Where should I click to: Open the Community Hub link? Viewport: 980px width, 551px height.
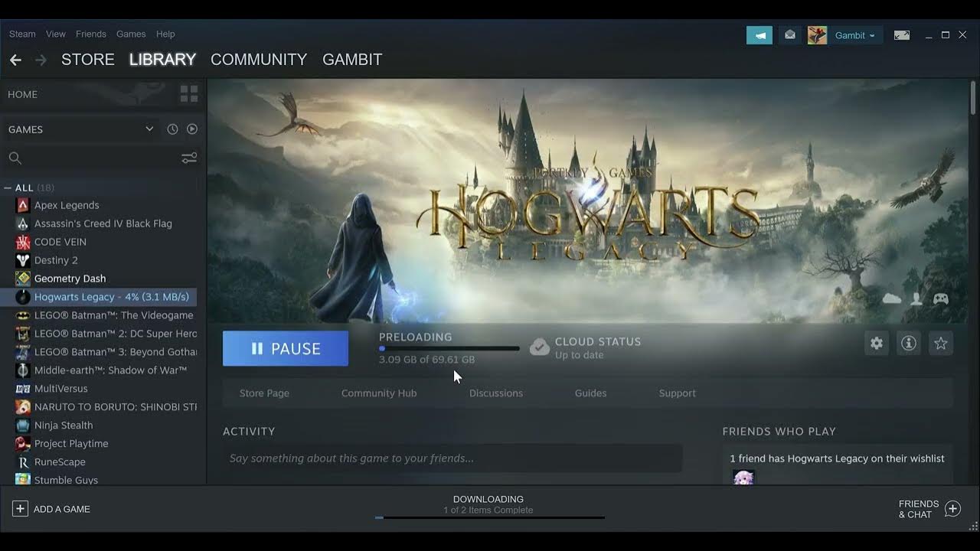pos(379,393)
